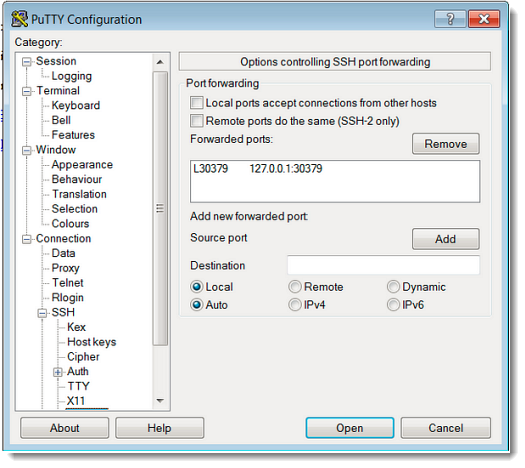Collapse the Session tree node
Viewport: 525px width, 468px height.
(27, 63)
